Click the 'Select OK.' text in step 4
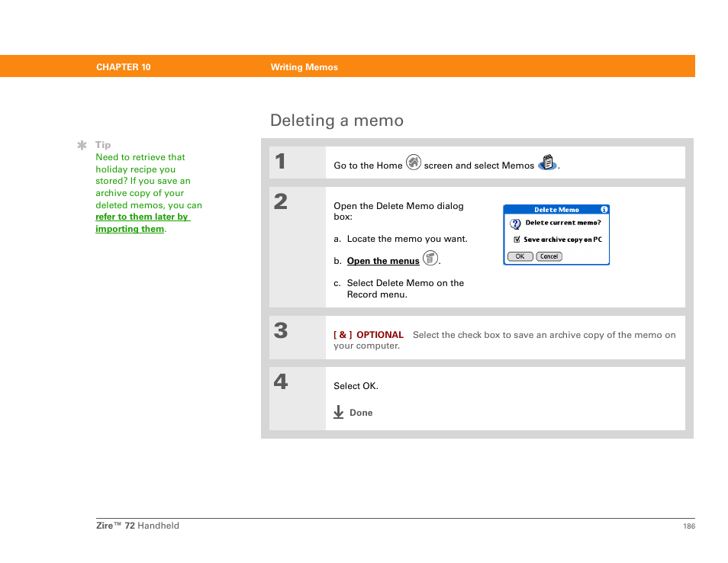This screenshot has height=563, width=728. [356, 386]
